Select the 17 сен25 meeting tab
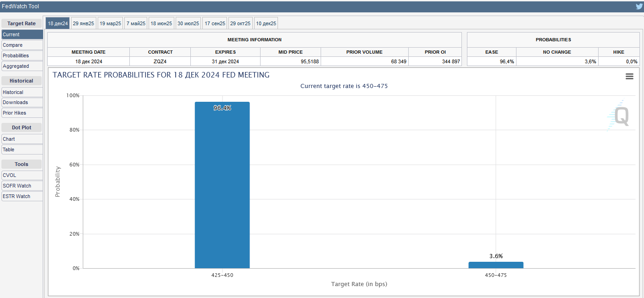 215,23
